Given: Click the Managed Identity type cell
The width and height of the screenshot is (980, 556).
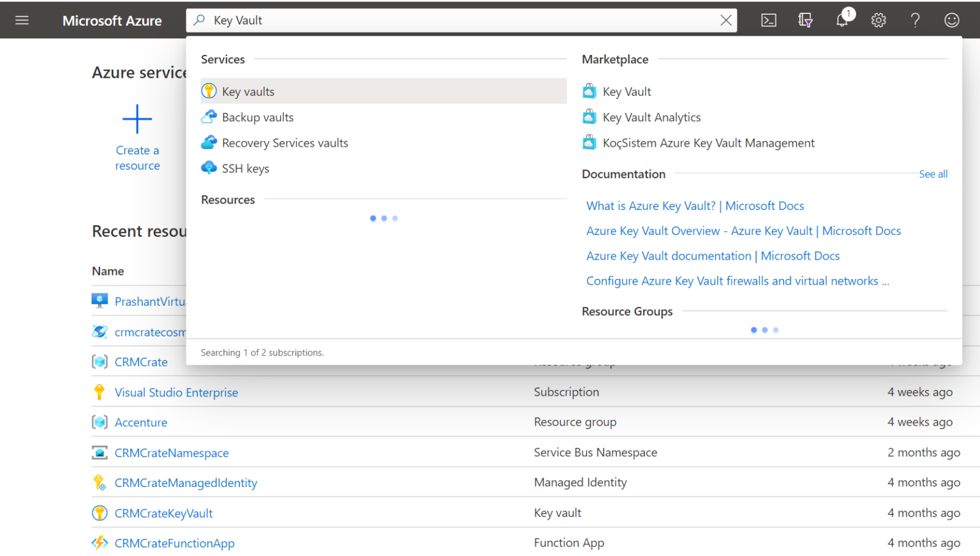Looking at the screenshot, I should 581,482.
